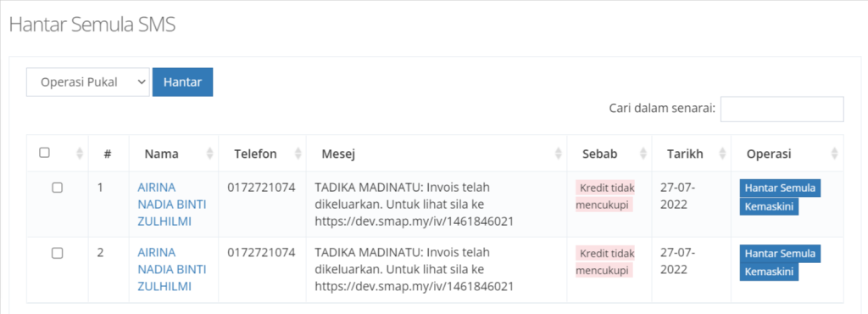Click the # column header

coord(108,154)
